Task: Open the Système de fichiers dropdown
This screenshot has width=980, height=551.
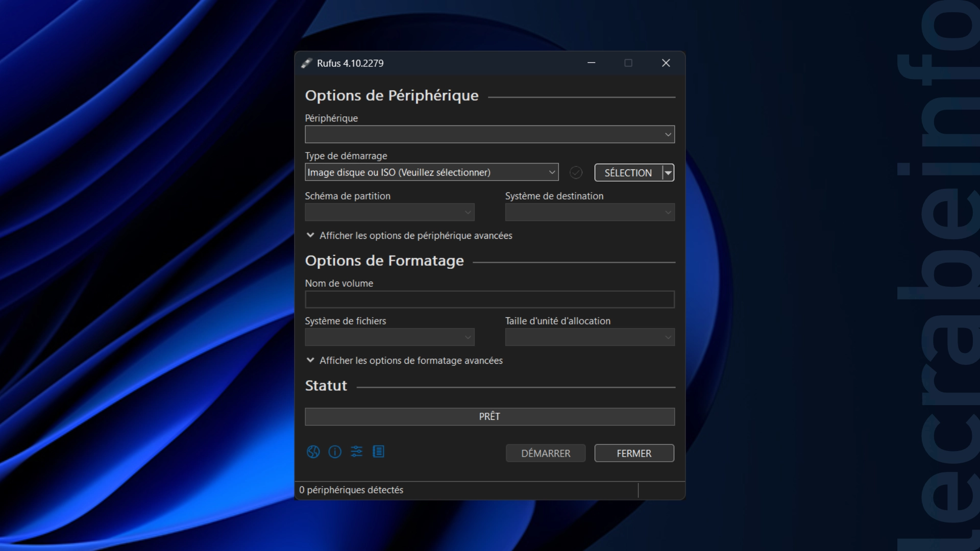Action: point(389,337)
